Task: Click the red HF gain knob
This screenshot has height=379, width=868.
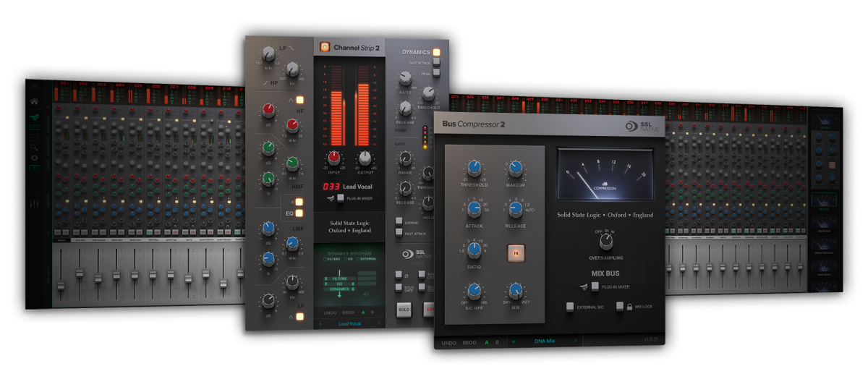Action: [268, 111]
